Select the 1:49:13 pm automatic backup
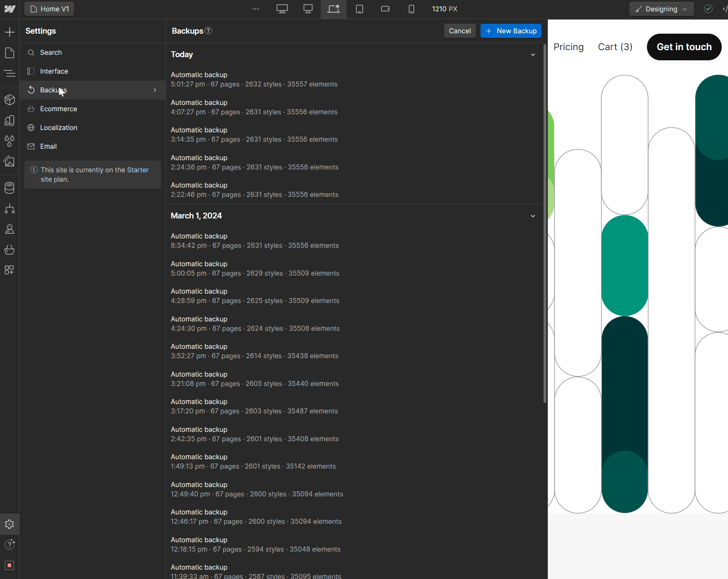Image resolution: width=728 pixels, height=579 pixels. click(x=354, y=462)
